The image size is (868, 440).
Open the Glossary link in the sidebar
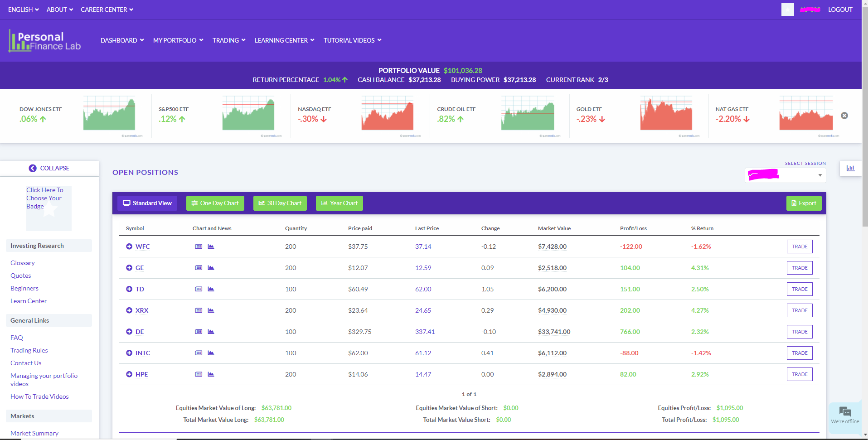[x=22, y=263]
